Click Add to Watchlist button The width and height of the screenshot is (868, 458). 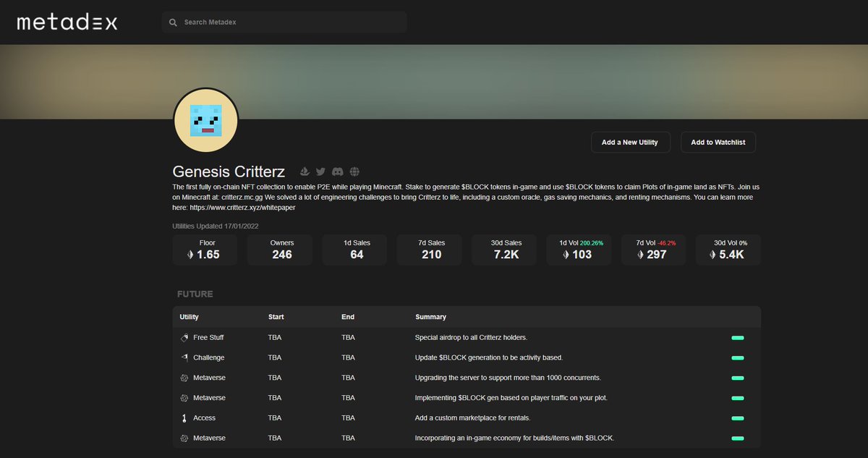click(x=718, y=142)
